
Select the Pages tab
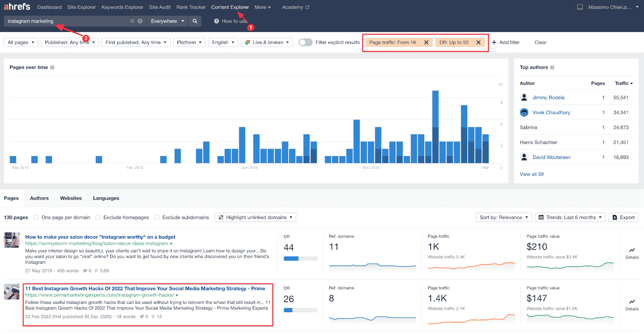point(11,198)
